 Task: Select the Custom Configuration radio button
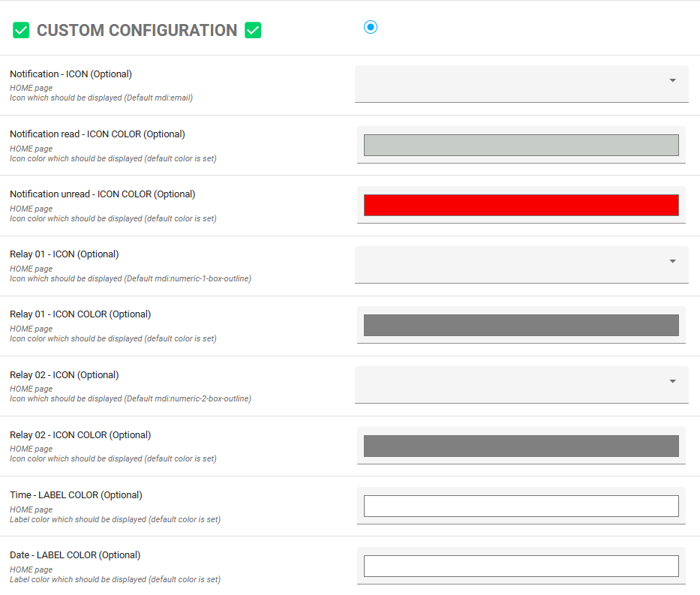coord(371,27)
